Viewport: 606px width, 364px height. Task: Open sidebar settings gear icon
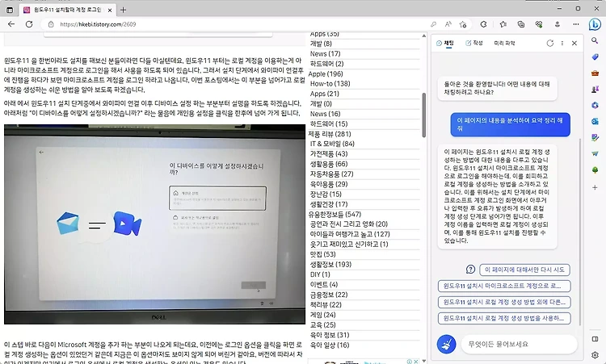pos(595,355)
